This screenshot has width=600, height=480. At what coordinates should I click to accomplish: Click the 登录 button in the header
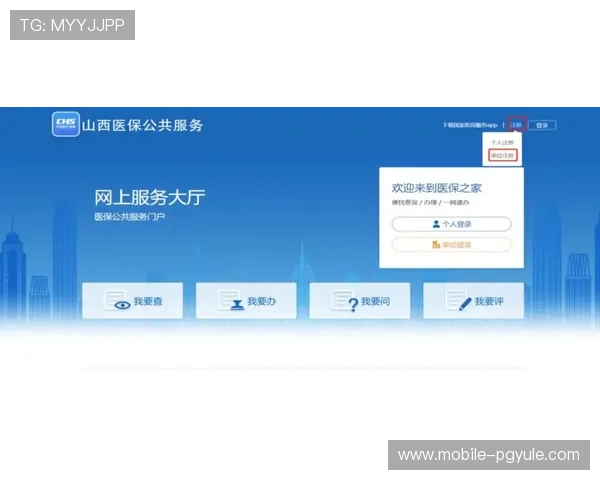point(542,125)
